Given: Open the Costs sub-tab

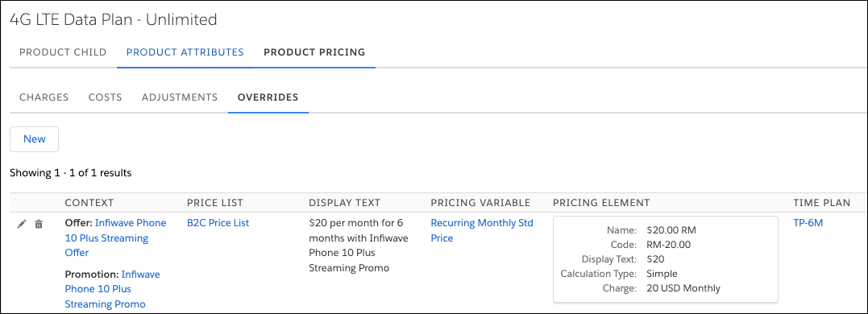Looking at the screenshot, I should [x=106, y=97].
